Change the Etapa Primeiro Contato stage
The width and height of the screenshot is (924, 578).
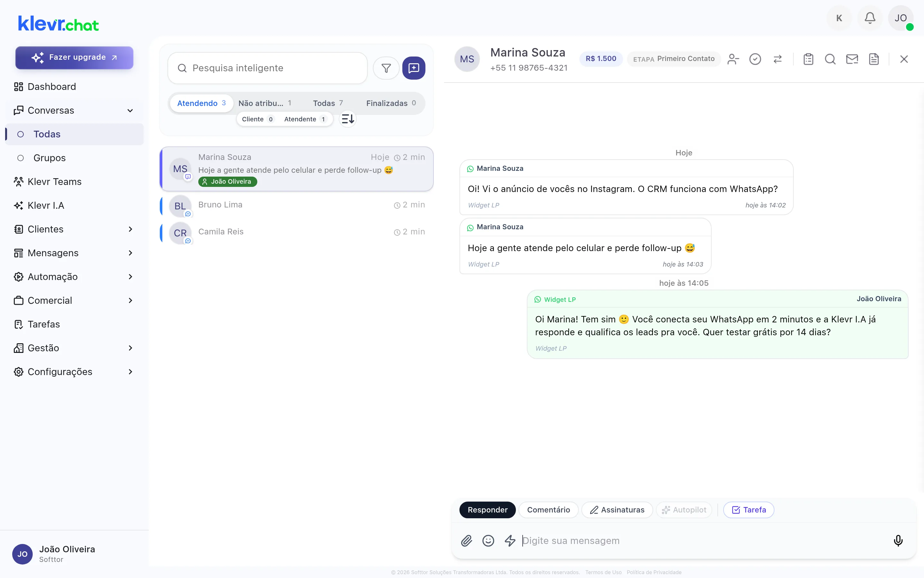pyautogui.click(x=673, y=59)
